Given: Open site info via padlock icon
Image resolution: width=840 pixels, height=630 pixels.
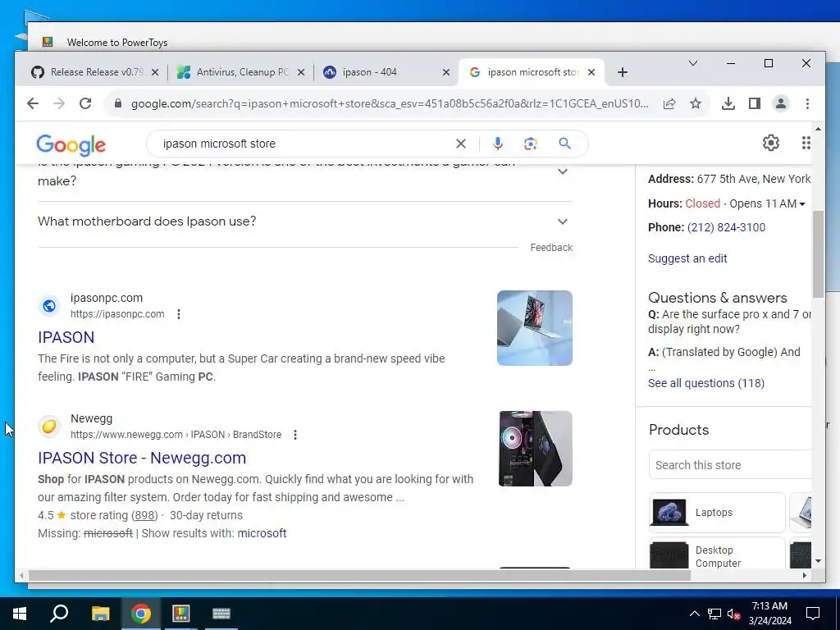Looking at the screenshot, I should point(118,103).
